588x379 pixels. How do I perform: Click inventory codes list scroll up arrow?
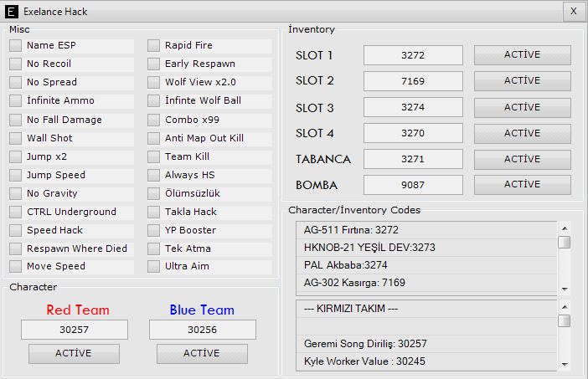[565, 228]
